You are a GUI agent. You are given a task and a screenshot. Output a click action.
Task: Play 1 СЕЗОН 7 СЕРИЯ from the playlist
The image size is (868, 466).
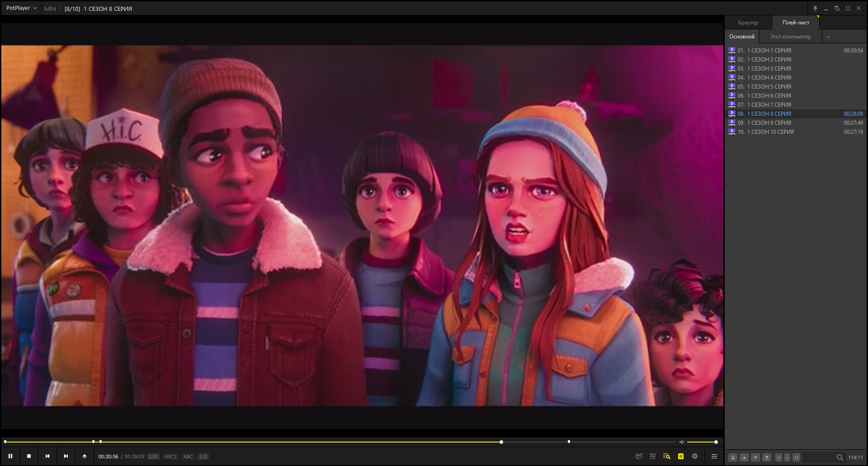796,105
